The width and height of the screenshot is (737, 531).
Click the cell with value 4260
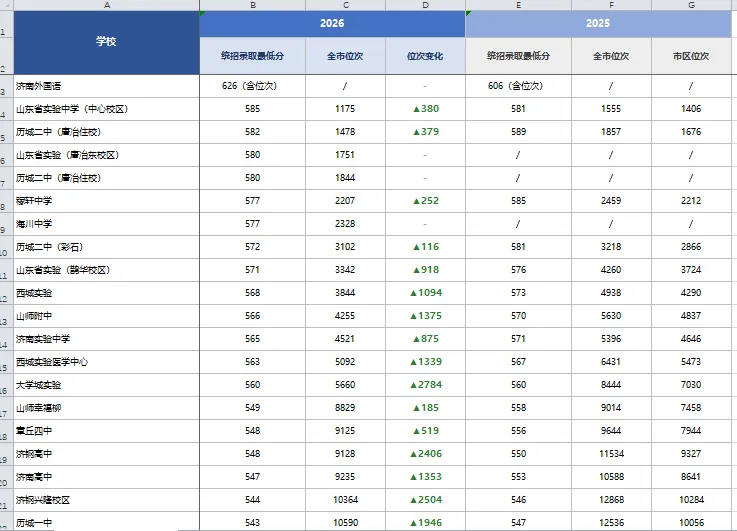pos(612,270)
